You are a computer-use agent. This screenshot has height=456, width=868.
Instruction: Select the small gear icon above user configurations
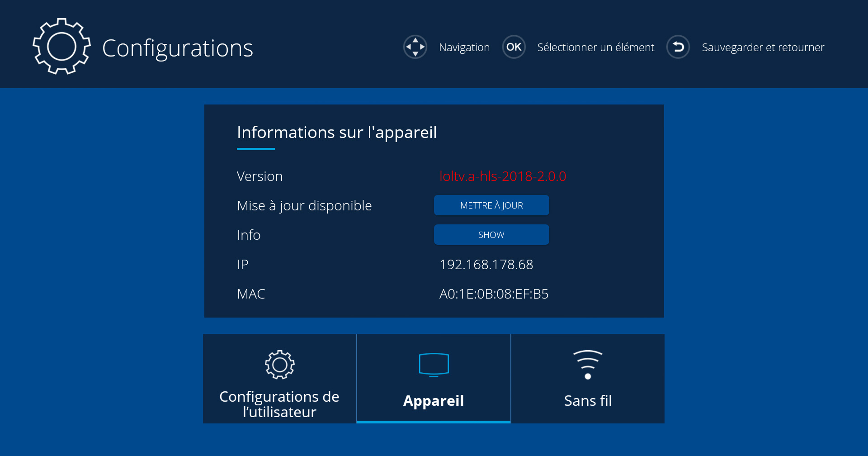pyautogui.click(x=279, y=365)
